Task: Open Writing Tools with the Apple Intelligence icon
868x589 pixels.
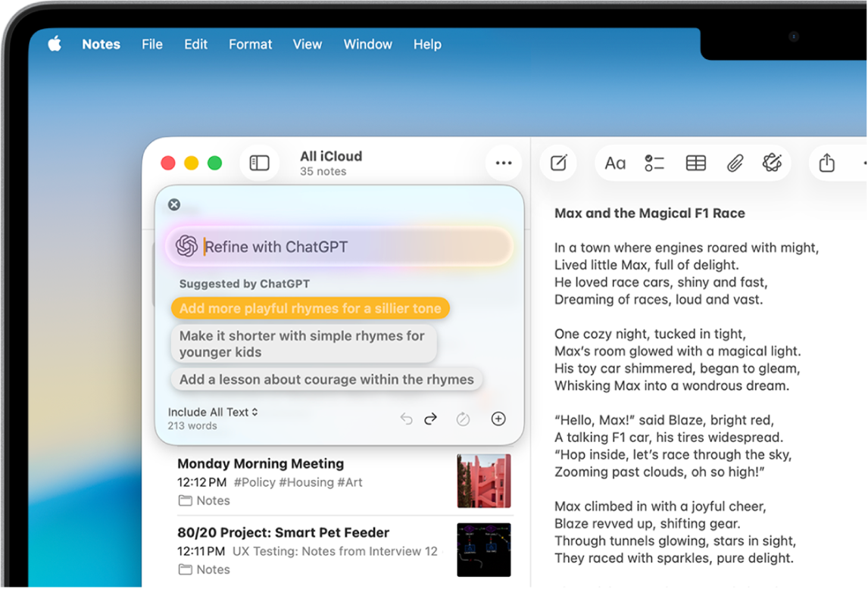Action: coord(772,163)
